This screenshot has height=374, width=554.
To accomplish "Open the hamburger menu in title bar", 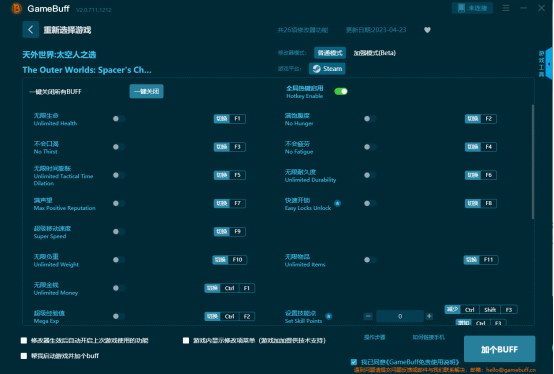I will [x=506, y=8].
